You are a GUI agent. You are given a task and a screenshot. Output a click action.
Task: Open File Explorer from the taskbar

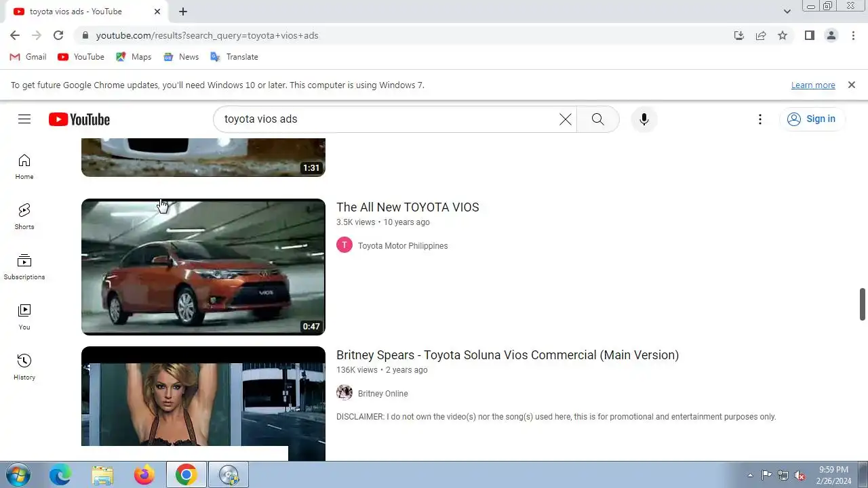tap(102, 475)
